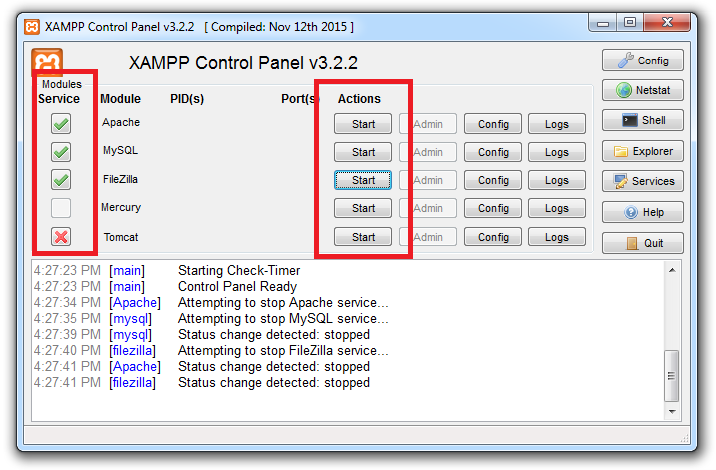Toggle the Apache service checkbox
This screenshot has height=470, width=716.
pyautogui.click(x=61, y=124)
